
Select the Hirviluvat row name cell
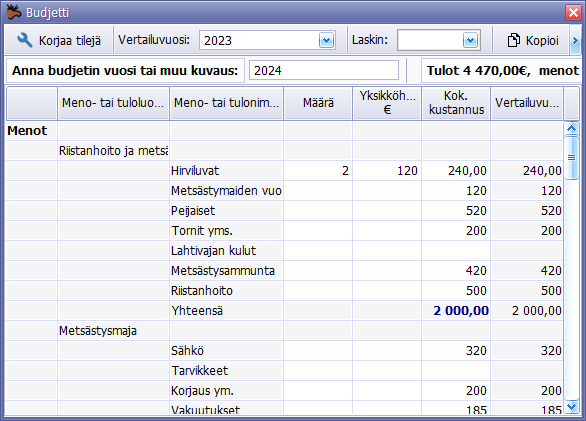[x=226, y=171]
